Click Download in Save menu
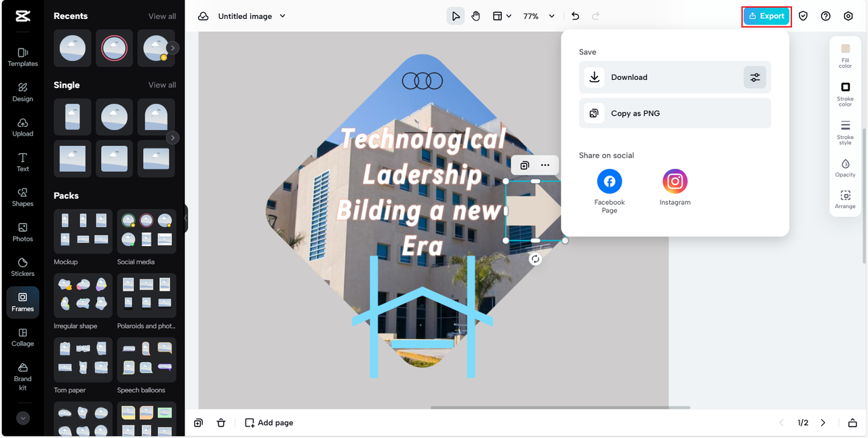 [x=662, y=77]
